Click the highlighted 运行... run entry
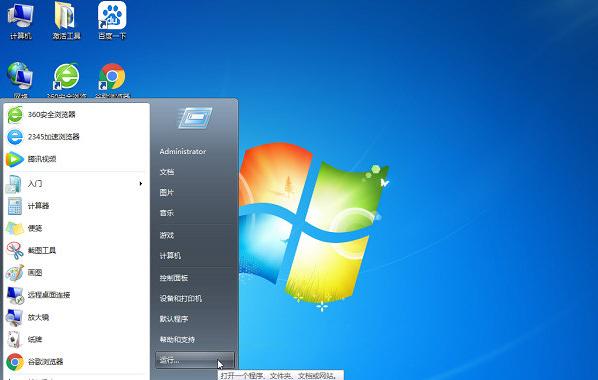598x380 pixels. tap(195, 360)
